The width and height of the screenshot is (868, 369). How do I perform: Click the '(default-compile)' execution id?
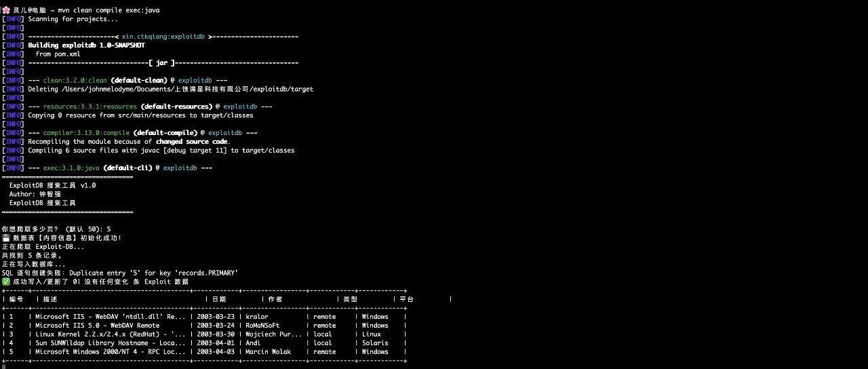(165, 132)
